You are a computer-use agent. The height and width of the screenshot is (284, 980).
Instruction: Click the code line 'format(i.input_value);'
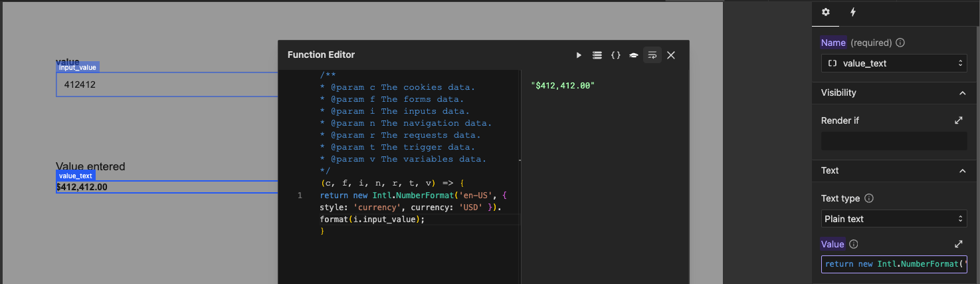click(x=372, y=219)
